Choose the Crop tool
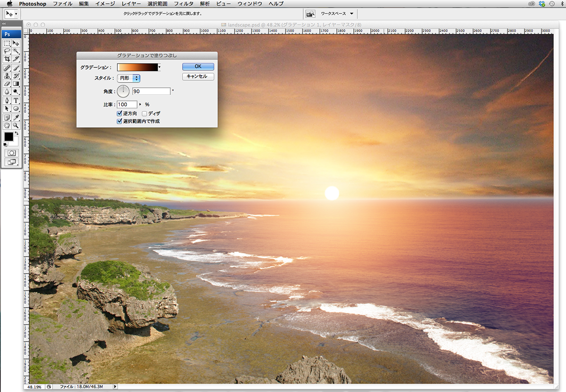This screenshot has height=392, width=566. [7, 59]
